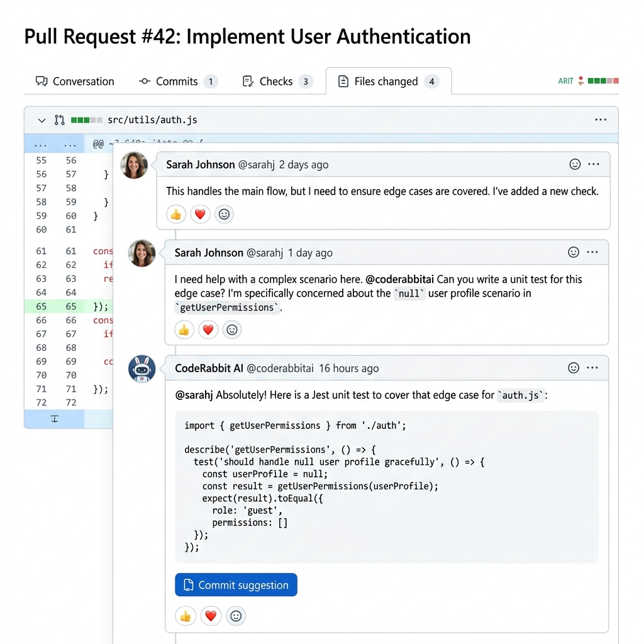This screenshot has width=644, height=644.
Task: Open options menu on Sarah's 1 day ago comment
Action: 592,252
